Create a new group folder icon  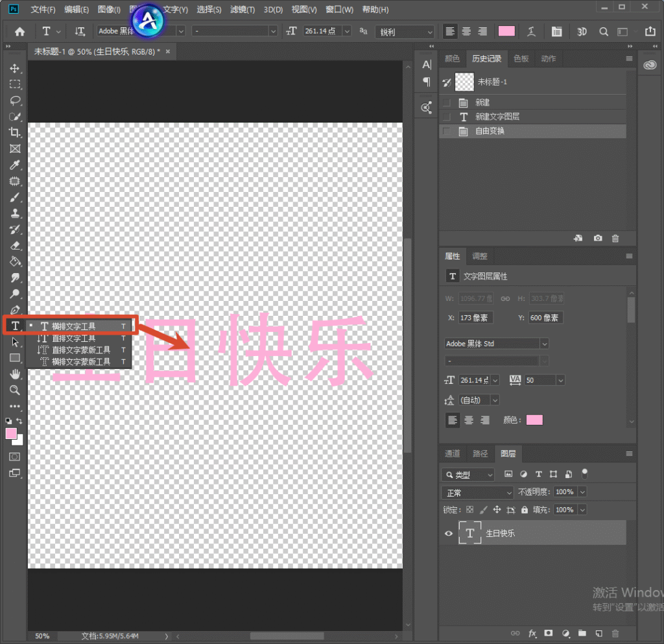tap(582, 634)
